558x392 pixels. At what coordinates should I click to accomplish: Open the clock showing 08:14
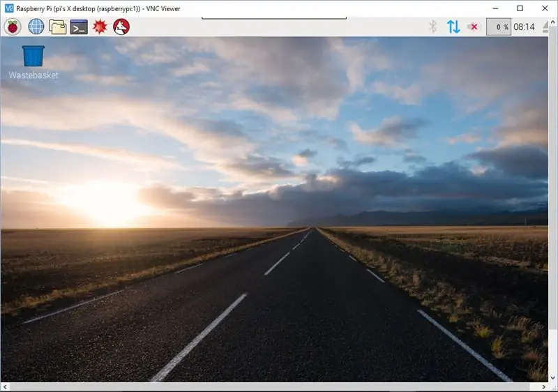524,27
